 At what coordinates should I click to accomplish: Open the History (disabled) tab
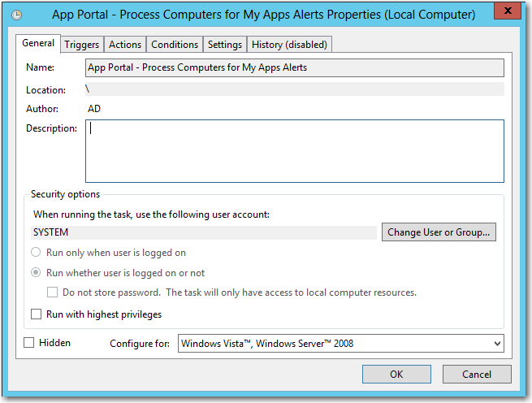pos(289,45)
